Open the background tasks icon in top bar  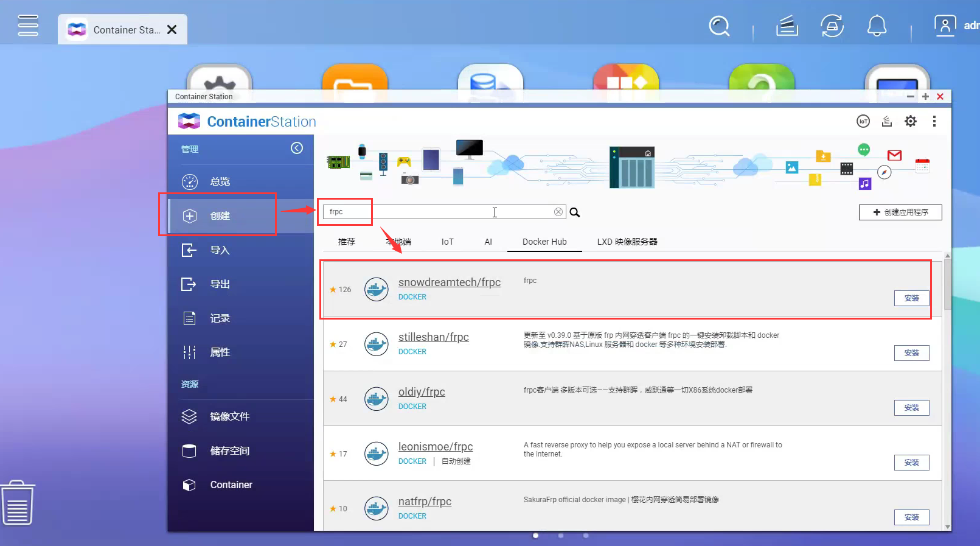click(787, 26)
